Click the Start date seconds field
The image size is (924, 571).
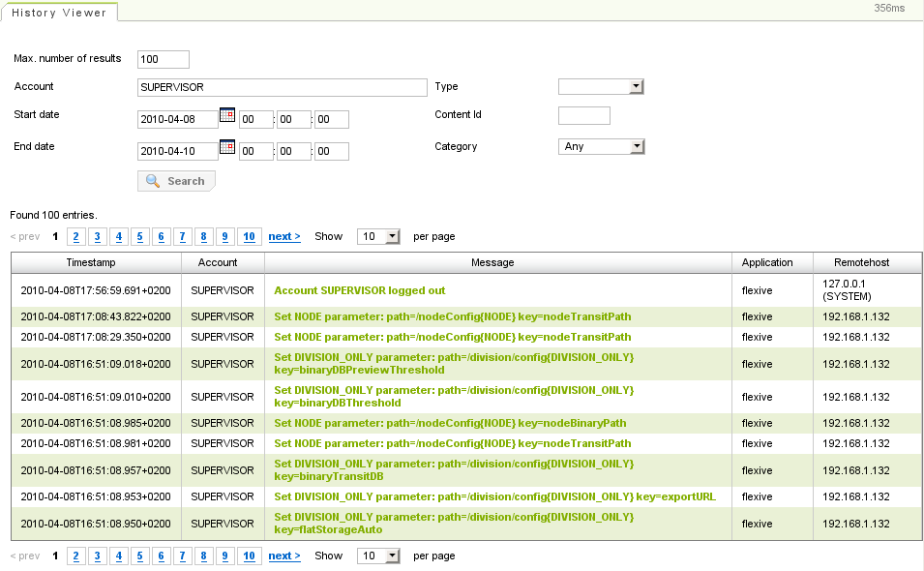click(331, 119)
